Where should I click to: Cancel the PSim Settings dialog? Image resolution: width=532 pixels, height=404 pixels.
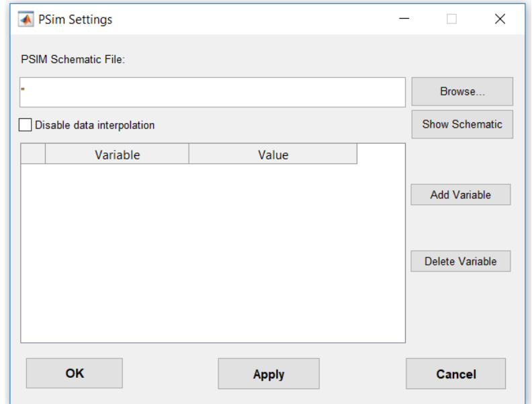(455, 374)
